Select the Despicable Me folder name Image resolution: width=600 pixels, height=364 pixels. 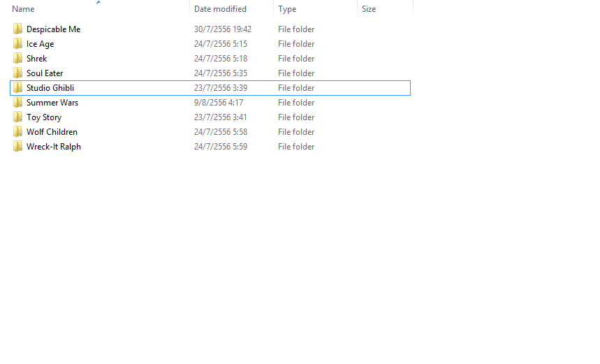click(53, 29)
